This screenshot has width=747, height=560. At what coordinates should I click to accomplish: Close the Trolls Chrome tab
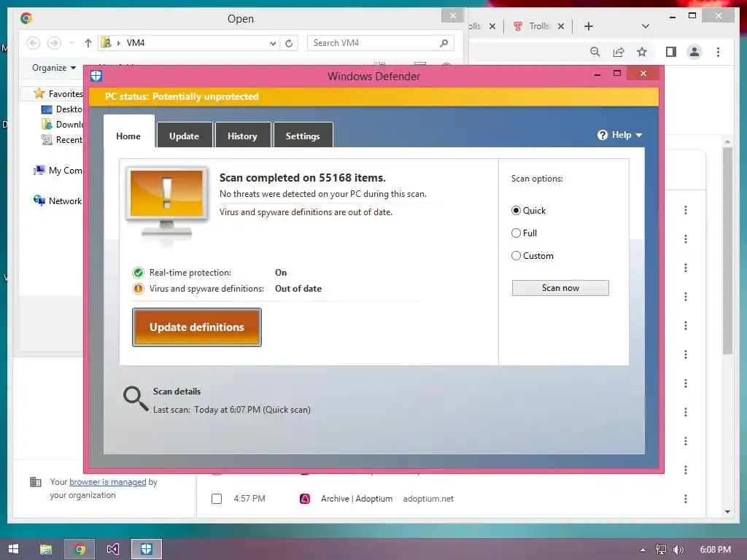(x=561, y=26)
